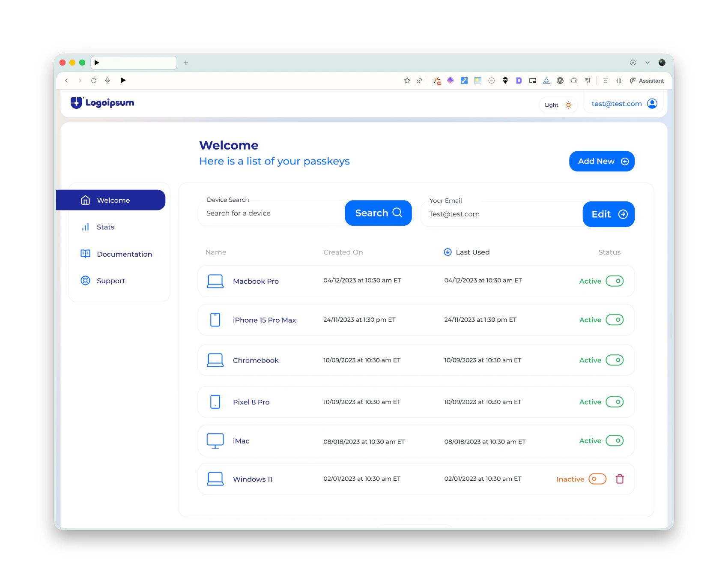Open Support in the sidebar
The width and height of the screenshot is (728, 584).
coord(103,281)
